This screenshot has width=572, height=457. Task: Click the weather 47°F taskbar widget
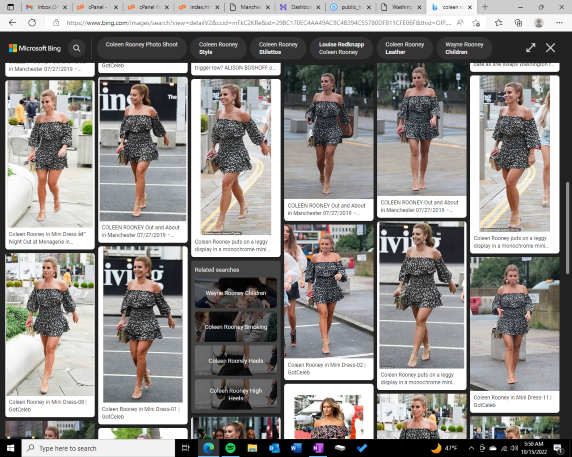point(444,448)
